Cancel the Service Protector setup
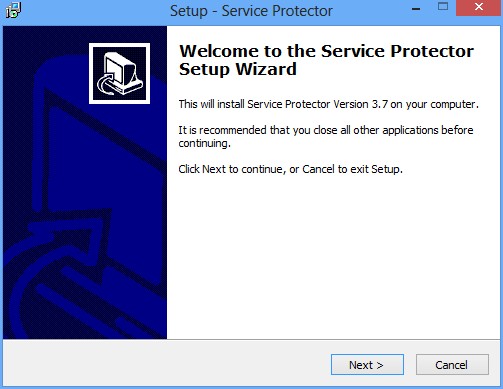This screenshot has width=503, height=389. (452, 365)
